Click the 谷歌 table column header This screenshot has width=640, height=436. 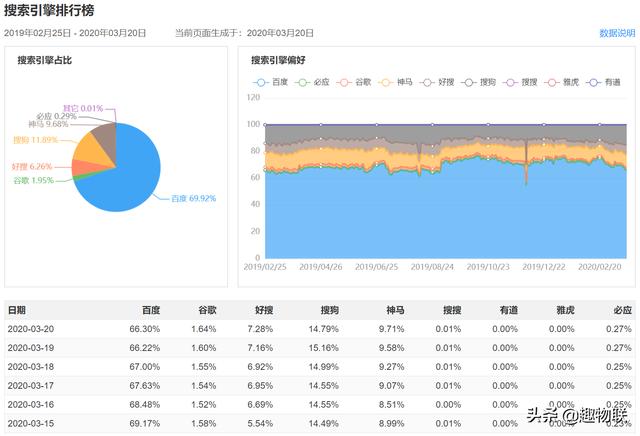coord(207,310)
